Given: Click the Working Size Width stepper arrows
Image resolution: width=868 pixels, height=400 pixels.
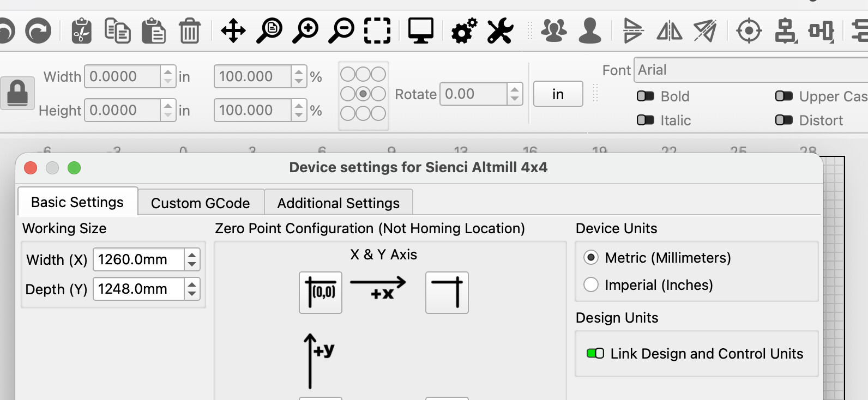Looking at the screenshot, I should click(x=192, y=259).
